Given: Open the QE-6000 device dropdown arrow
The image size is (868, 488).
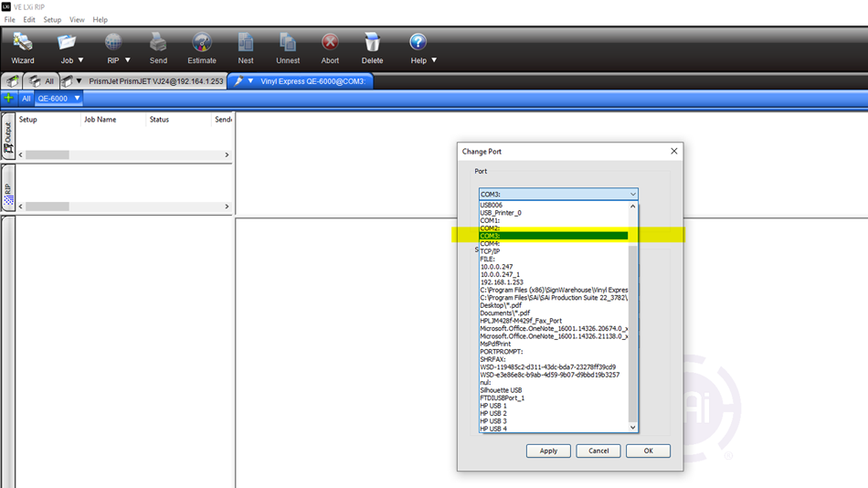Looking at the screenshot, I should pyautogui.click(x=77, y=98).
